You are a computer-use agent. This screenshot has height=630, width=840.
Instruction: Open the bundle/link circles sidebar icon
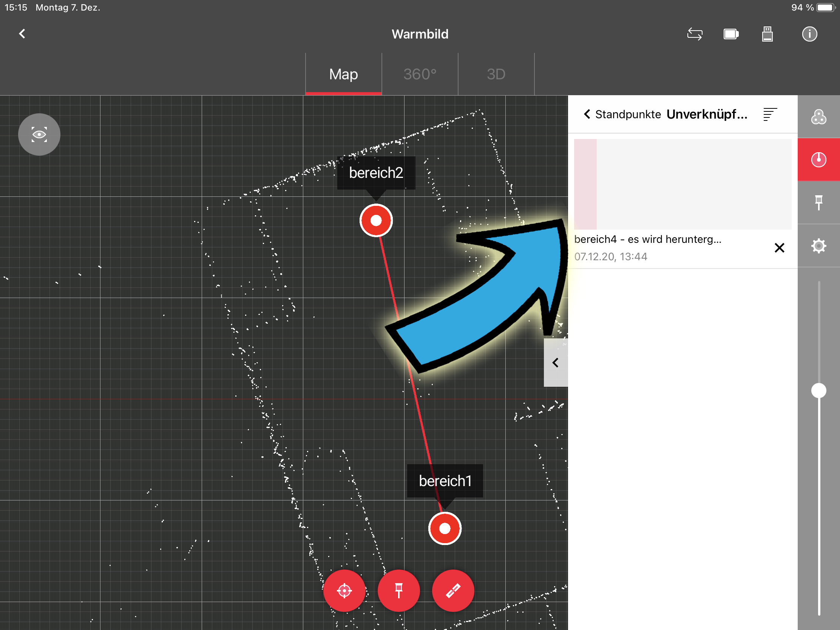click(819, 117)
